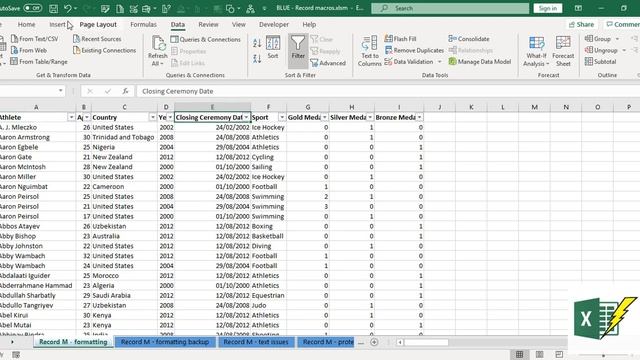Open the Formulas tab
The image size is (640, 360).
143,24
